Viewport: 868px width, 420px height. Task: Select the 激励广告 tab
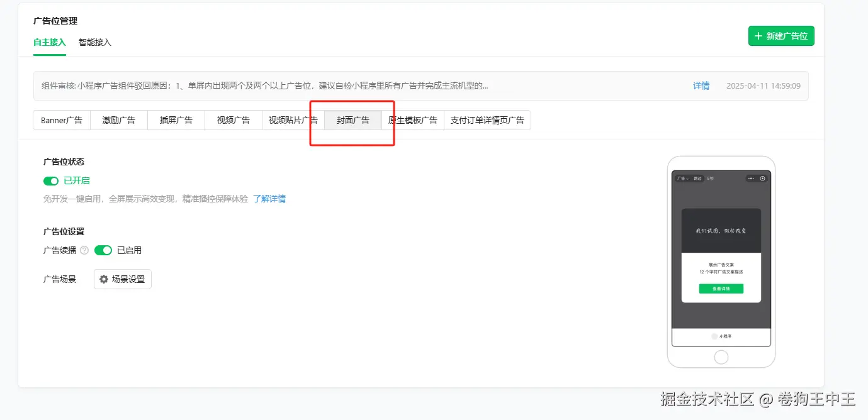(x=119, y=120)
